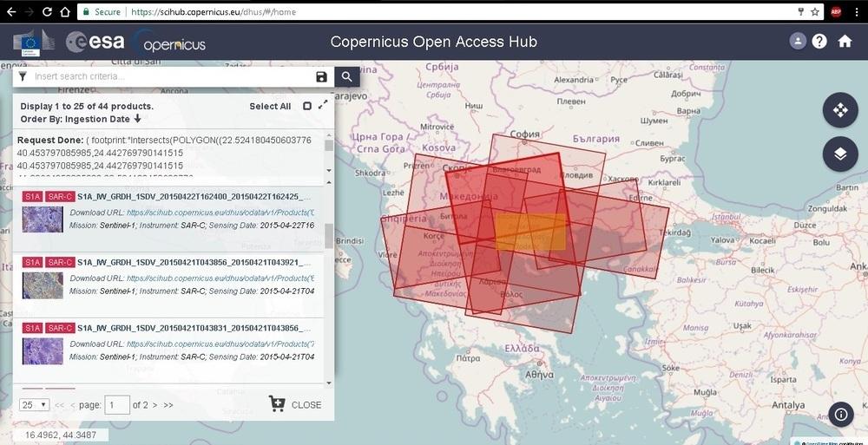Go to the next results page arrow

155,405
